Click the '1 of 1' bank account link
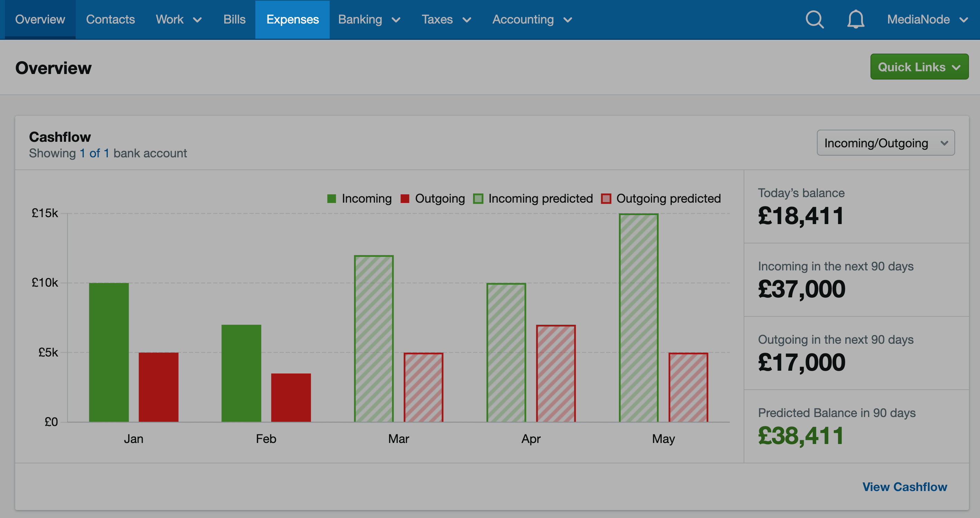Viewport: 980px width, 518px height. click(94, 154)
